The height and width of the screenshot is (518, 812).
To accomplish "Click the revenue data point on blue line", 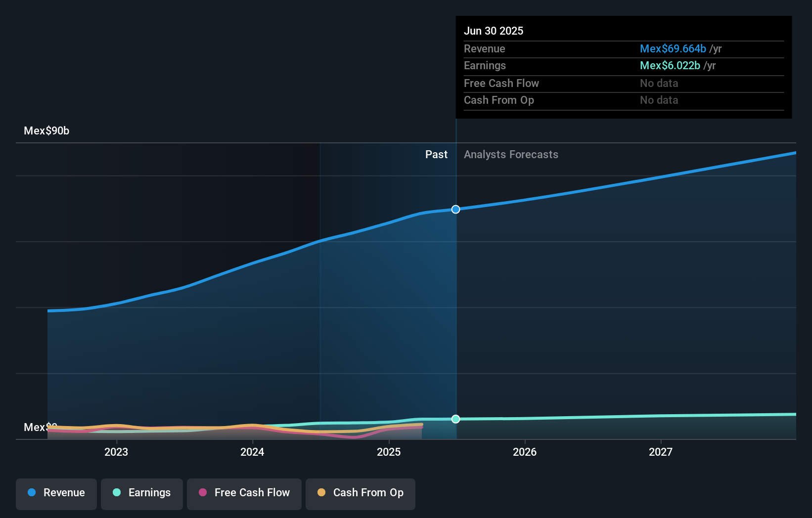I will (455, 210).
